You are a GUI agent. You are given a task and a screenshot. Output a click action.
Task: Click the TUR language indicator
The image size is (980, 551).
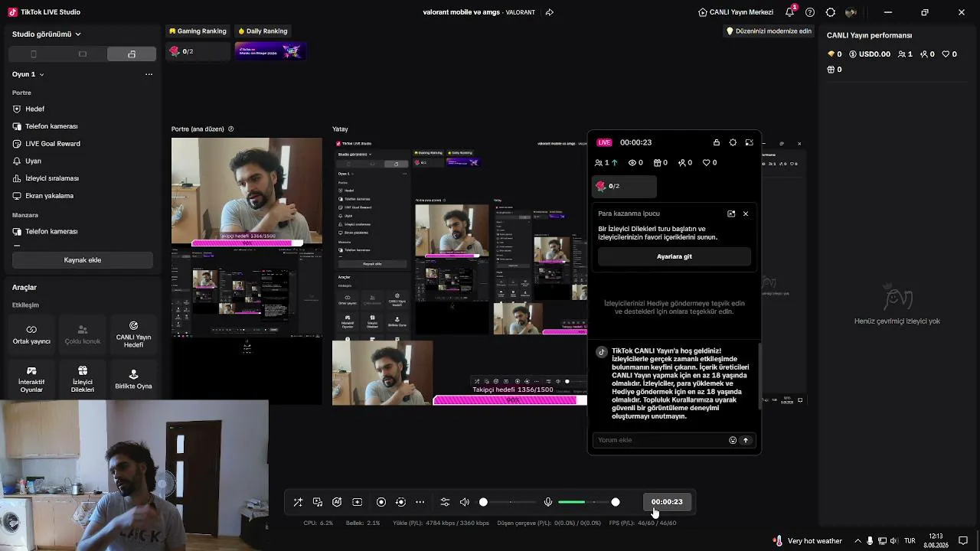click(x=910, y=541)
